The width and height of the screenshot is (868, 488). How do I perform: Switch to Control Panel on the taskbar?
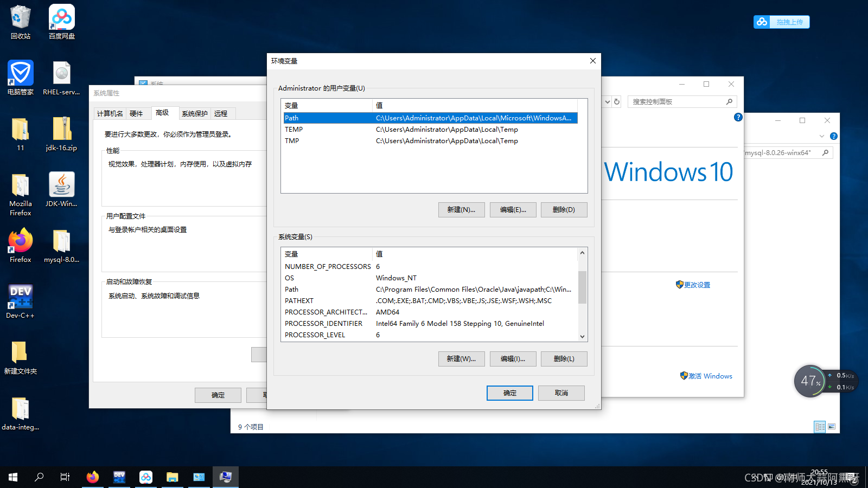coord(199,477)
